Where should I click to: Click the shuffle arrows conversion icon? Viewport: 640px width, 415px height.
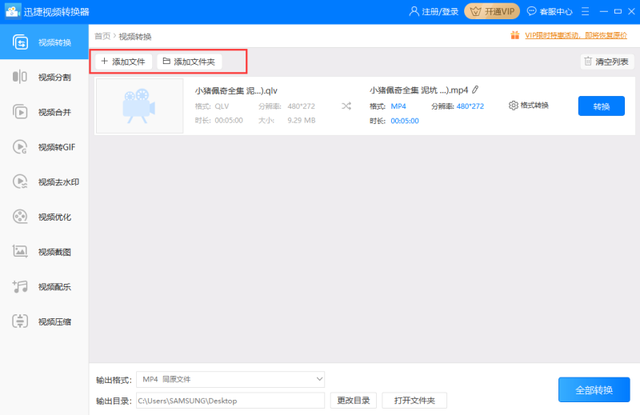click(346, 106)
